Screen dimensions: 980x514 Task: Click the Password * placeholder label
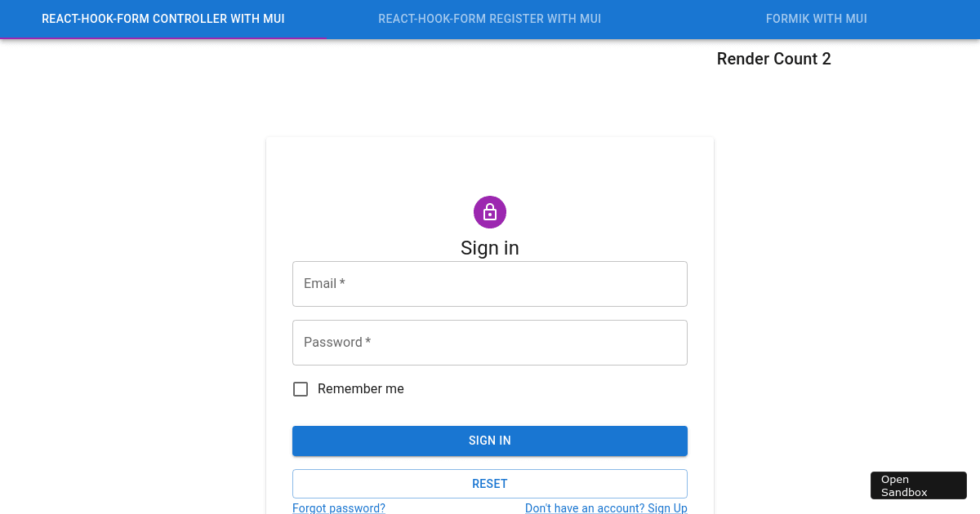point(337,343)
